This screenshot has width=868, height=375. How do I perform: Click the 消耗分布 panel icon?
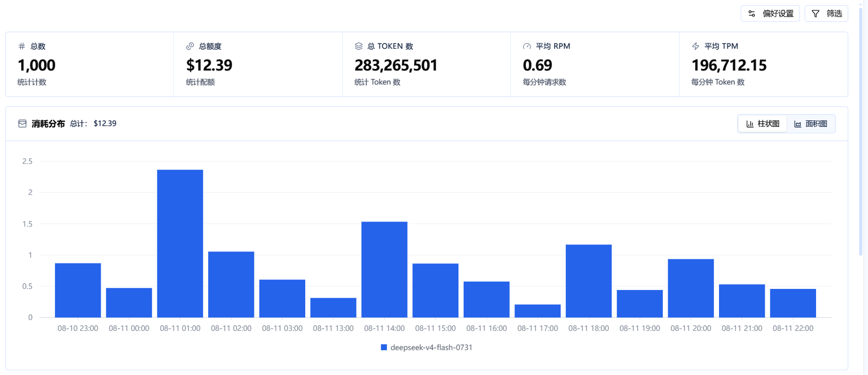pyautogui.click(x=22, y=123)
